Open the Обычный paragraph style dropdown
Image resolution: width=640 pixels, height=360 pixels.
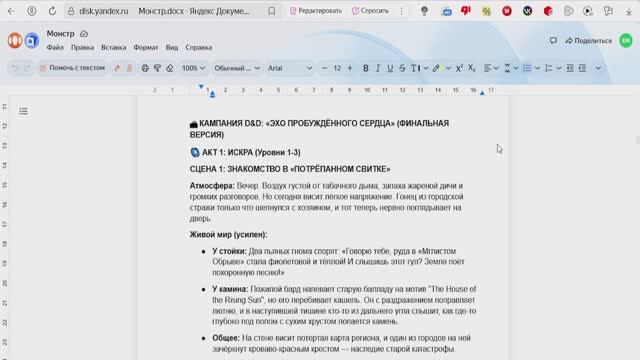(x=237, y=68)
